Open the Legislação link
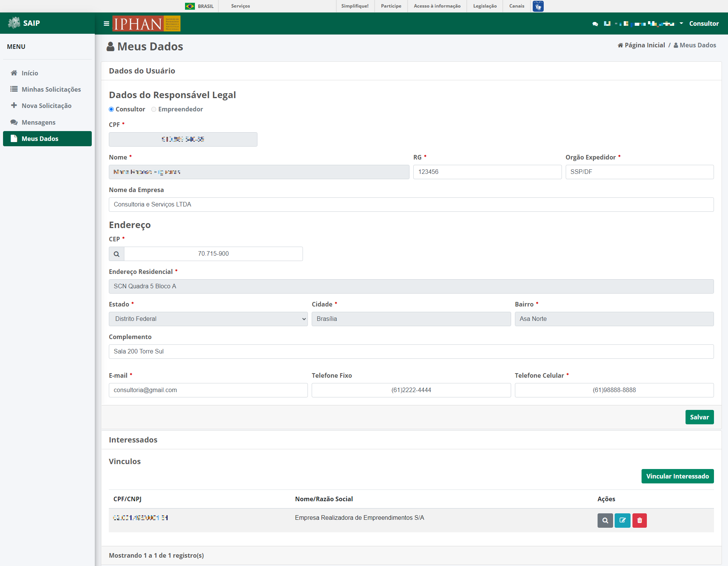Image resolution: width=728 pixels, height=566 pixels. [x=485, y=6]
